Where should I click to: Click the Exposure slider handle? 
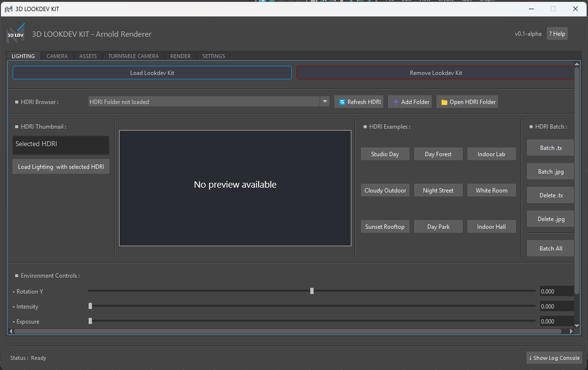tap(90, 321)
